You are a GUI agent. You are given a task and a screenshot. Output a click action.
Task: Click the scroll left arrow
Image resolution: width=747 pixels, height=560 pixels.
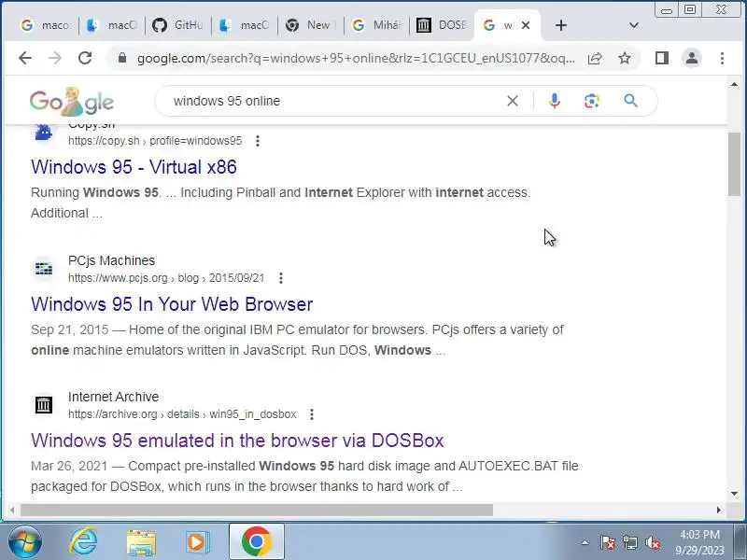tap(12, 510)
